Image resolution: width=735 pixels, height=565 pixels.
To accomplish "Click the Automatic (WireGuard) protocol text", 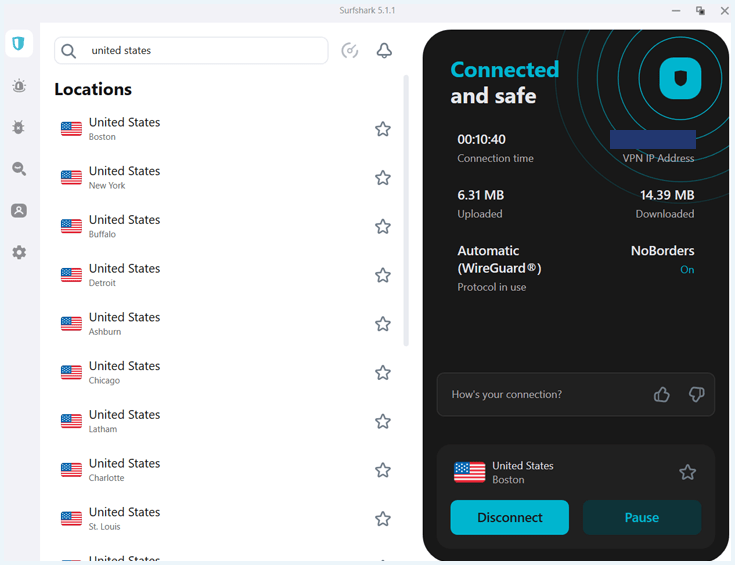I will 499,259.
